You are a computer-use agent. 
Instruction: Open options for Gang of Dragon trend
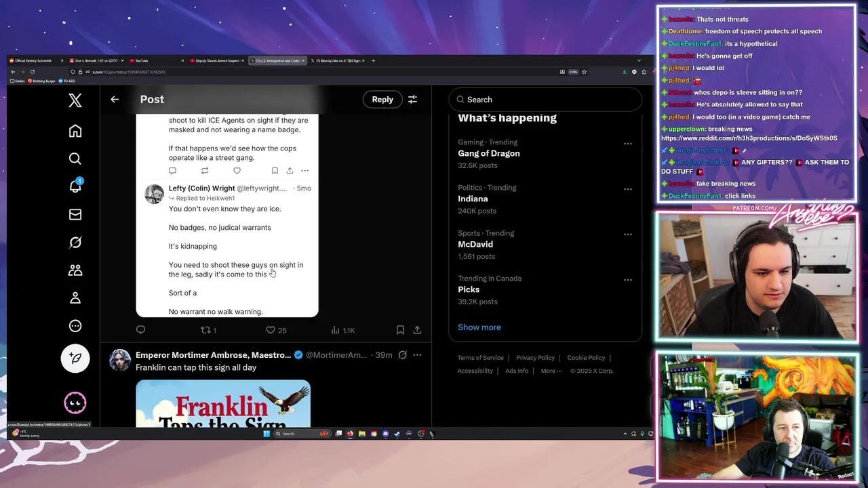[x=628, y=144]
